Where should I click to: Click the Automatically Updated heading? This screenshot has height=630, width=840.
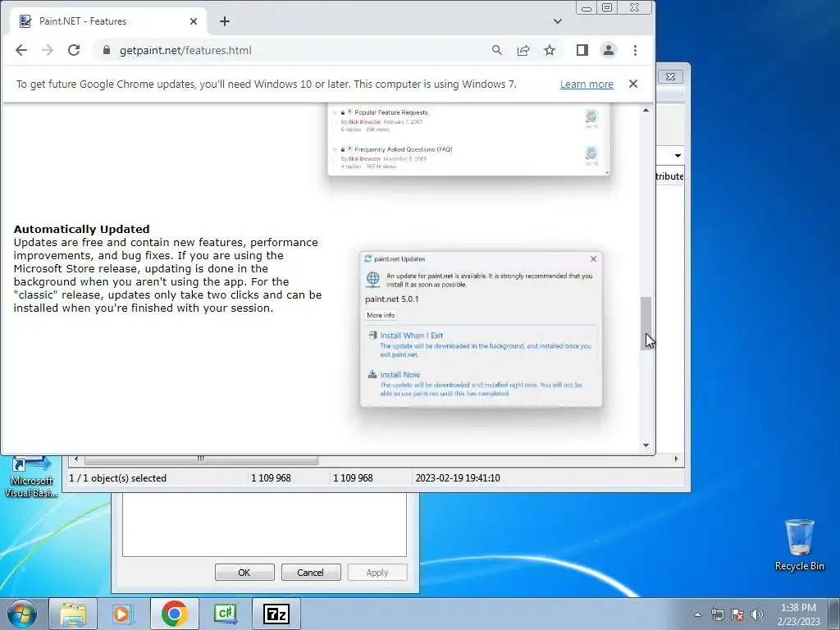pos(81,230)
